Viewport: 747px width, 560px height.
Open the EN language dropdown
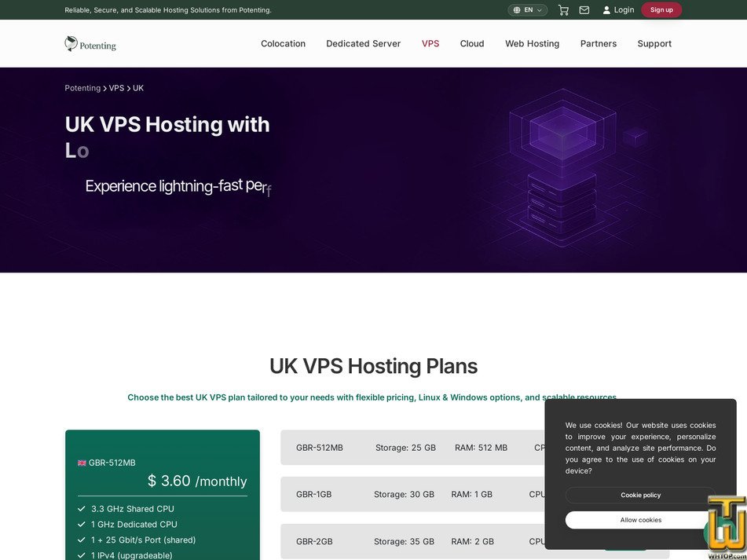click(x=527, y=10)
